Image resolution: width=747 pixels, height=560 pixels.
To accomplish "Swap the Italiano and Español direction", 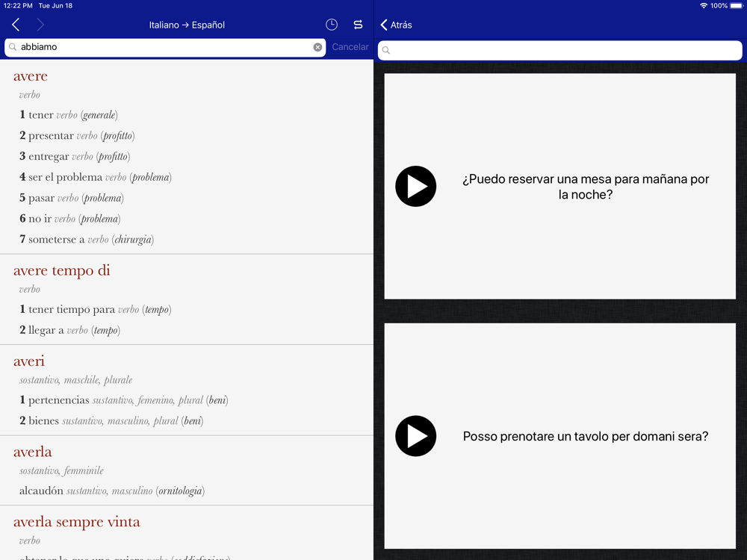I will pyautogui.click(x=359, y=25).
